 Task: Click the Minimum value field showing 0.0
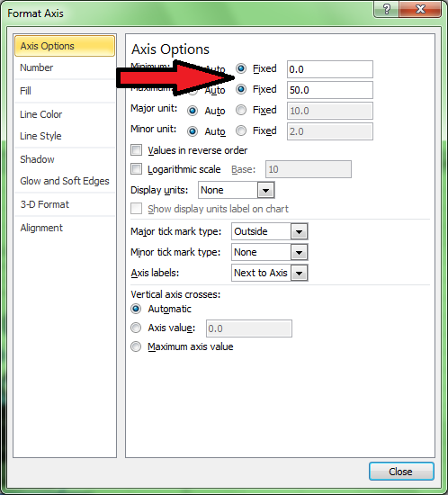pyautogui.click(x=330, y=69)
